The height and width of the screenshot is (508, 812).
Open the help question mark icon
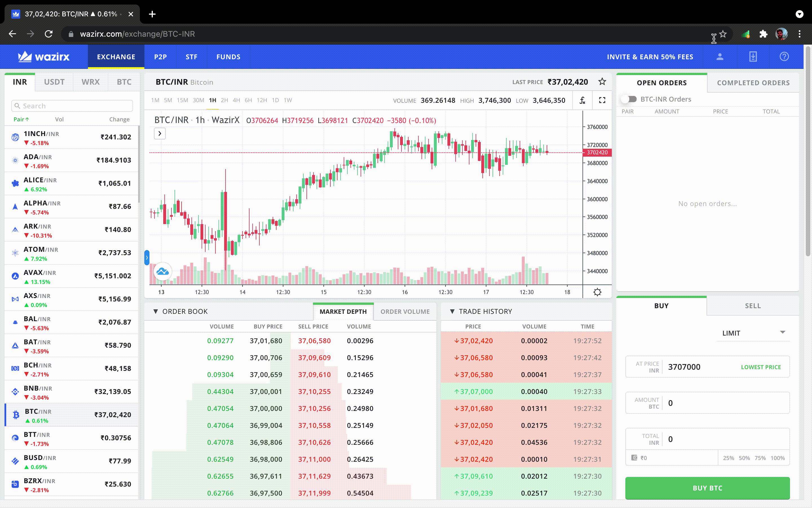click(x=784, y=56)
